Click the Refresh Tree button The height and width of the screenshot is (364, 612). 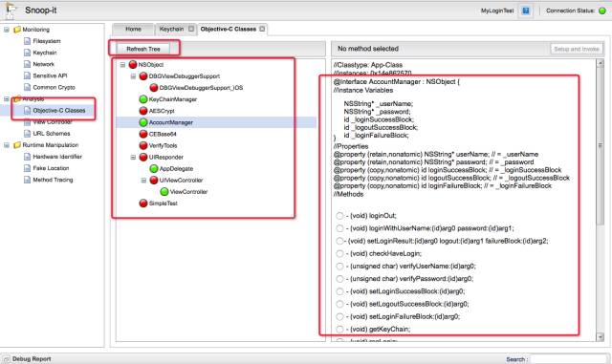click(143, 49)
